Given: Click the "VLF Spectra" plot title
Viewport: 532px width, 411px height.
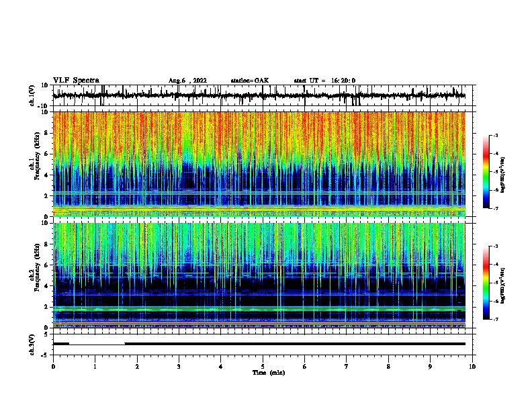Looking at the screenshot, I should pyautogui.click(x=76, y=81).
